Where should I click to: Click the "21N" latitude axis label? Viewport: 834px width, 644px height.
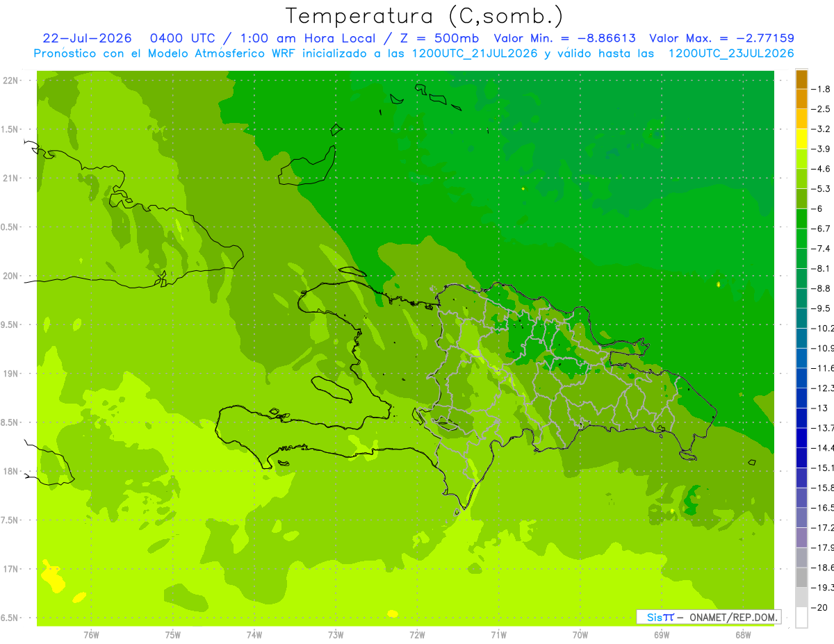(11, 179)
